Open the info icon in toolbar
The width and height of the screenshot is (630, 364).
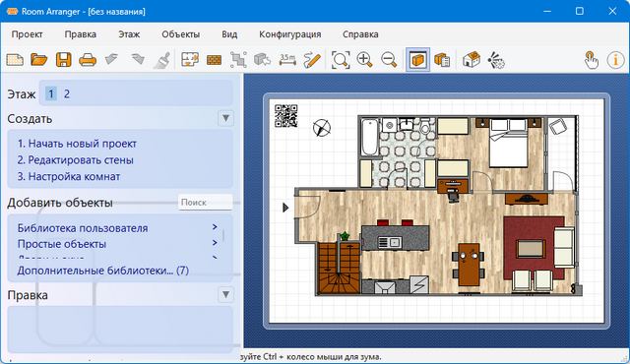click(x=615, y=60)
